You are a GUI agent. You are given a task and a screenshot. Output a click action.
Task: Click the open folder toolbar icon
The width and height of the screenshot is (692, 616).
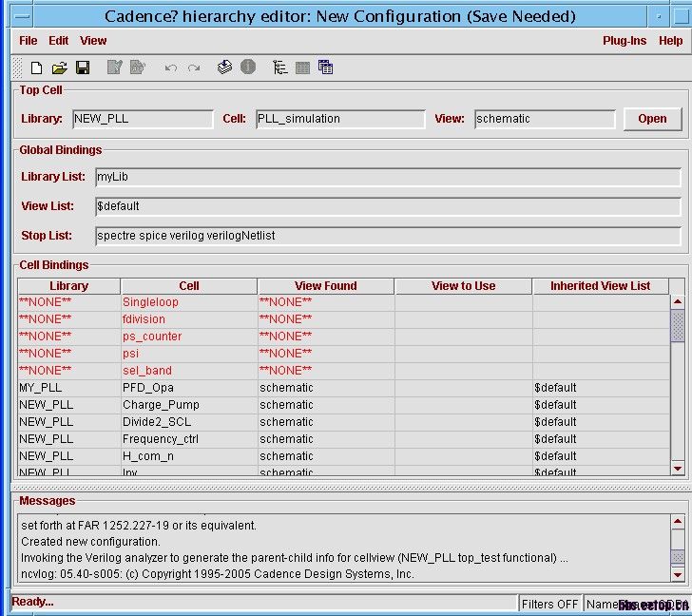(59, 67)
